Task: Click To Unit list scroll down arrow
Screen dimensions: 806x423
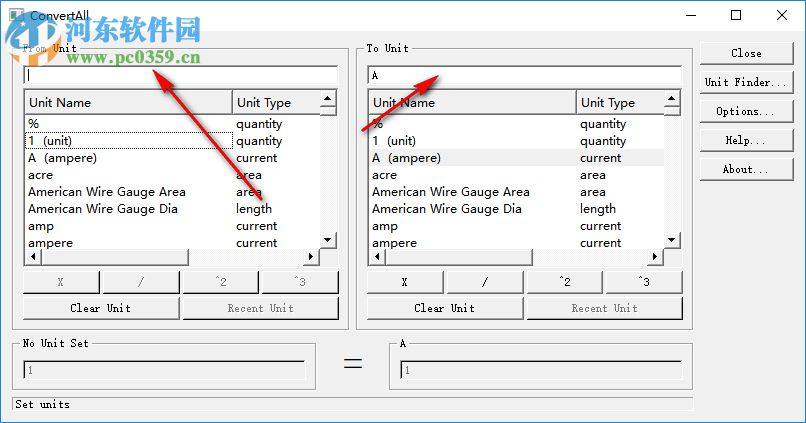Action: point(672,240)
